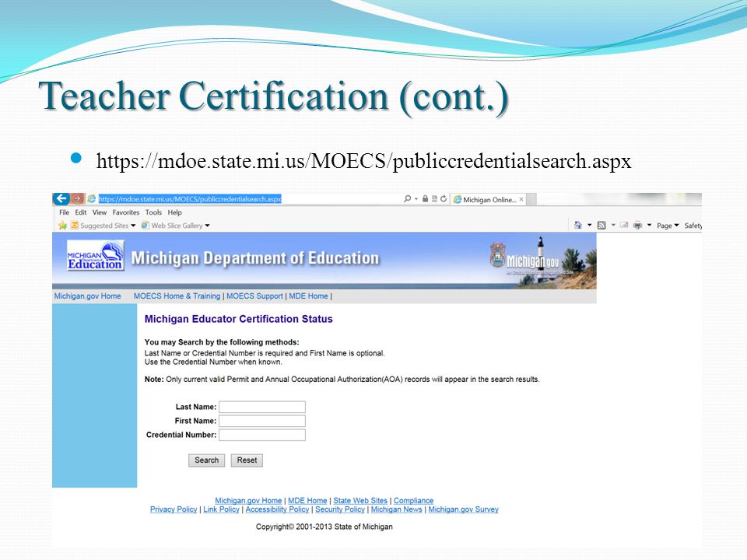The height and width of the screenshot is (560, 747).
Task: Open Privacy Policy link
Action: point(174,509)
